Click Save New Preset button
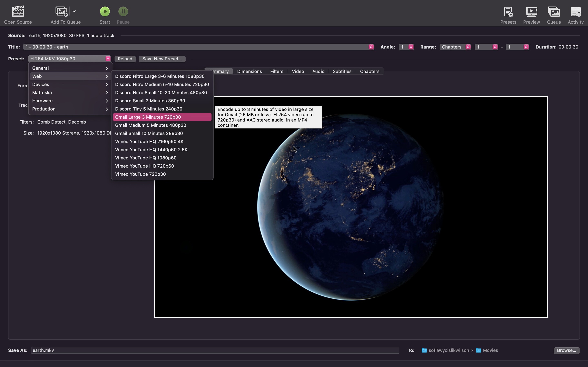This screenshot has height=367, width=588. tap(162, 58)
